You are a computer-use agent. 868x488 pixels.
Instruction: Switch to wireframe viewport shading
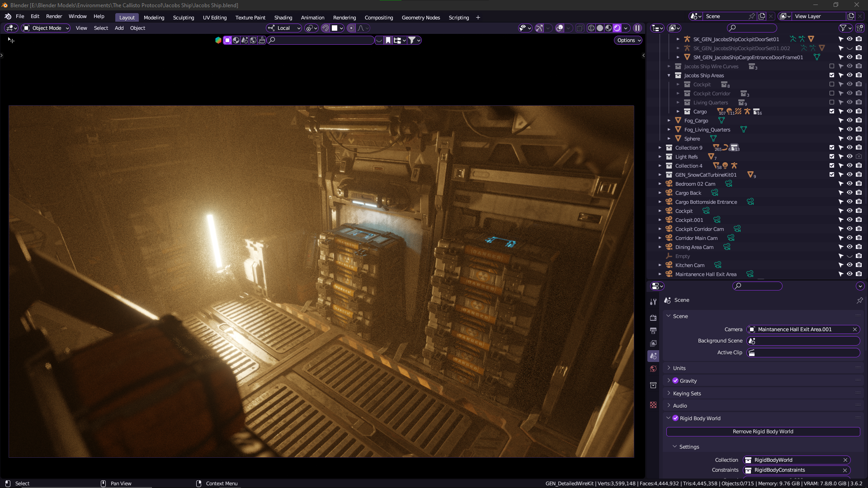click(x=591, y=28)
